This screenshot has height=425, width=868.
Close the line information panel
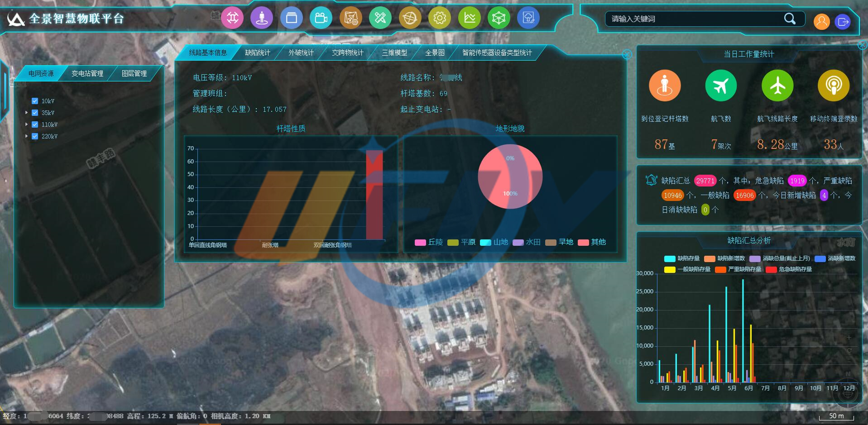pyautogui.click(x=627, y=54)
